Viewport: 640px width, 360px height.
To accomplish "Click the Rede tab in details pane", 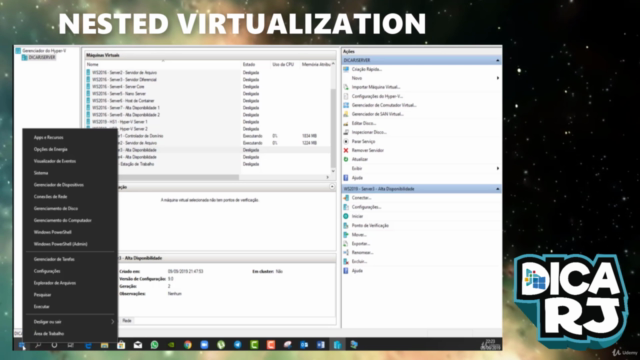I will coord(127,320).
